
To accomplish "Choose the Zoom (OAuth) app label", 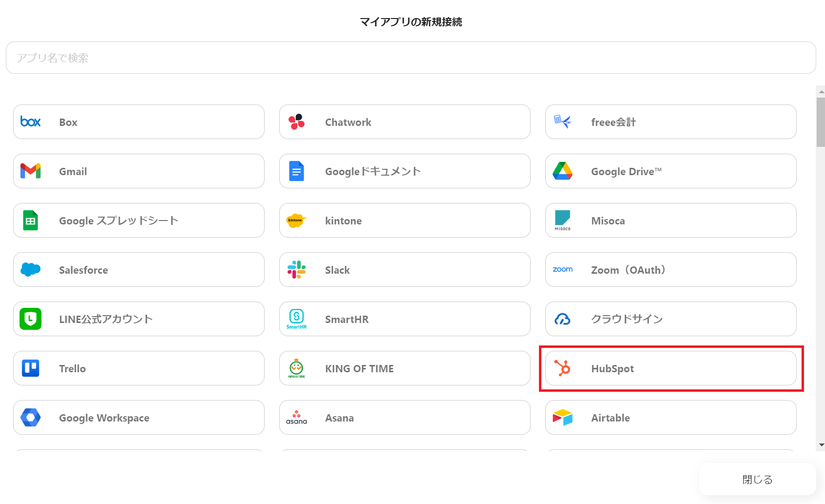I will pos(628,270).
